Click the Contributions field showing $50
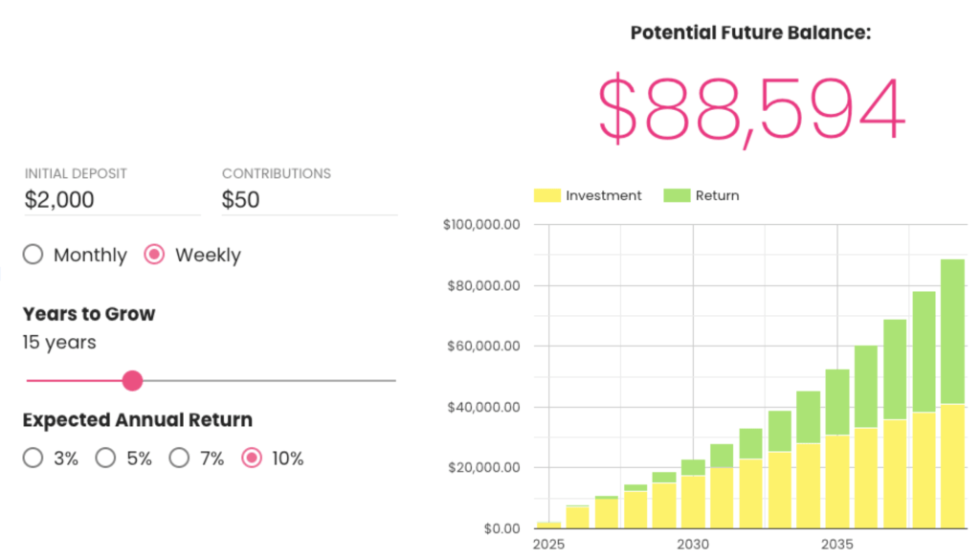 pos(287,199)
